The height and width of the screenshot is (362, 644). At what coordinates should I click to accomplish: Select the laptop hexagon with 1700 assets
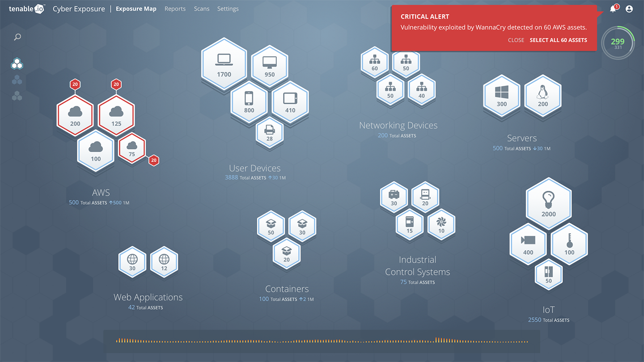224,64
